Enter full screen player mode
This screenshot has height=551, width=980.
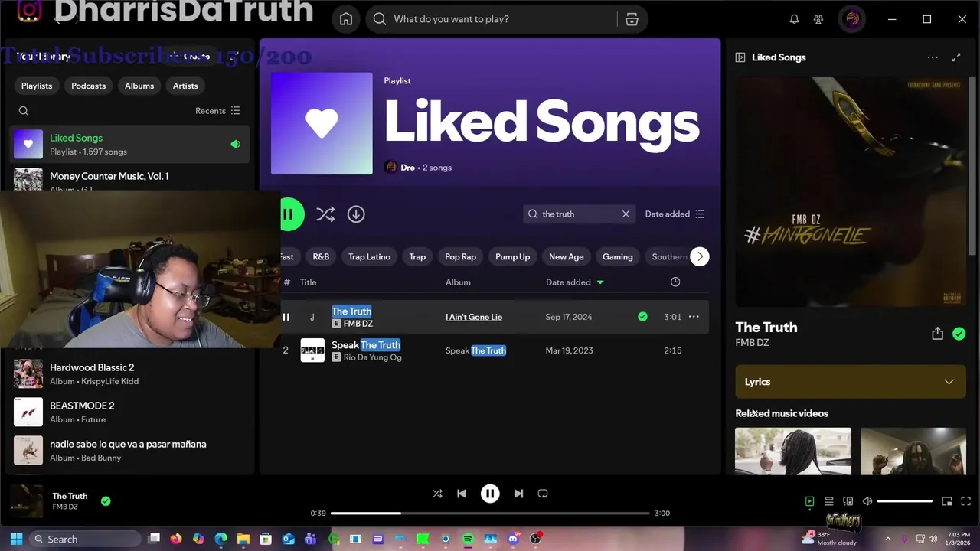[966, 501]
